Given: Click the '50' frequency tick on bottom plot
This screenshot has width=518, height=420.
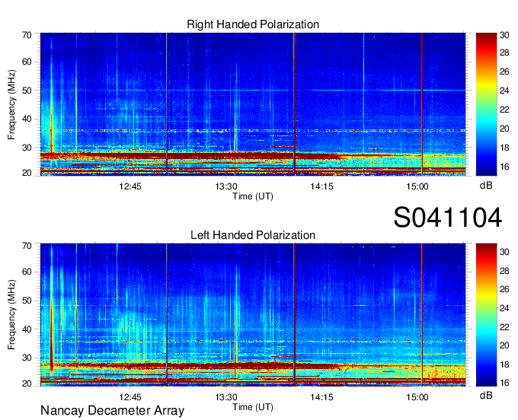Looking at the screenshot, I should [27, 301].
